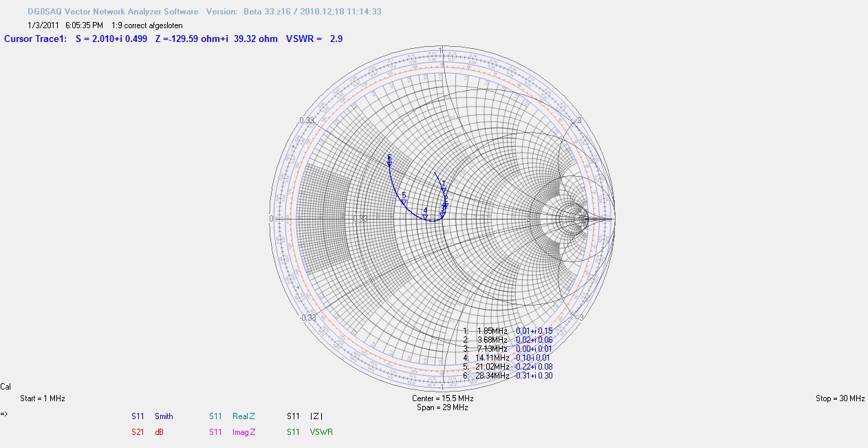Click the 'Z =-129.59 ohm+i 39.32 ohm' readout

[217, 39]
